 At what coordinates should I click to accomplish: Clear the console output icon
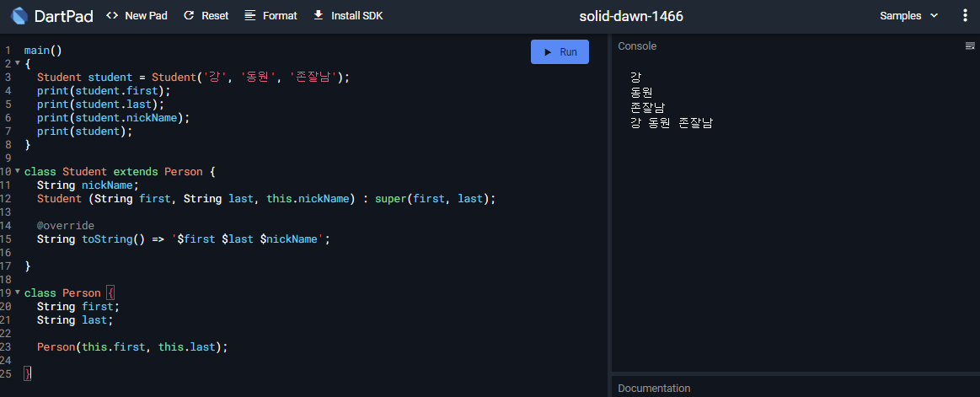[x=970, y=46]
